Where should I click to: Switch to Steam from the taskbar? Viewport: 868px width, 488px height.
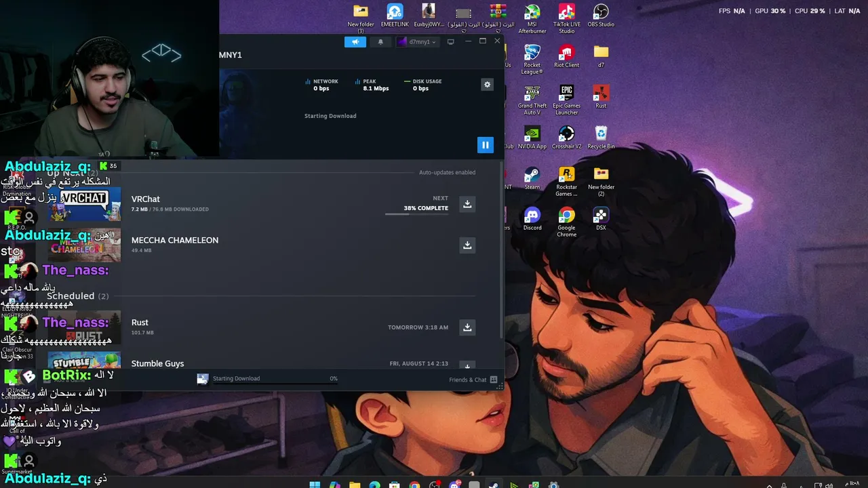494,485
